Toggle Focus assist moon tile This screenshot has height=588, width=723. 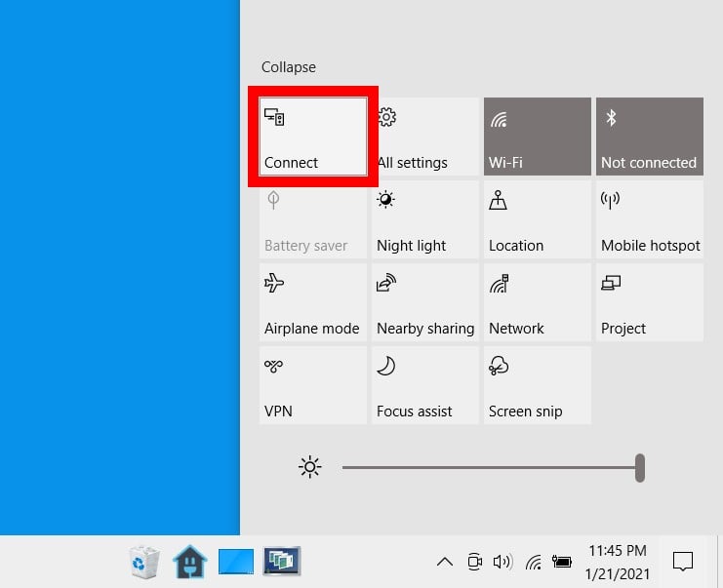[424, 385]
